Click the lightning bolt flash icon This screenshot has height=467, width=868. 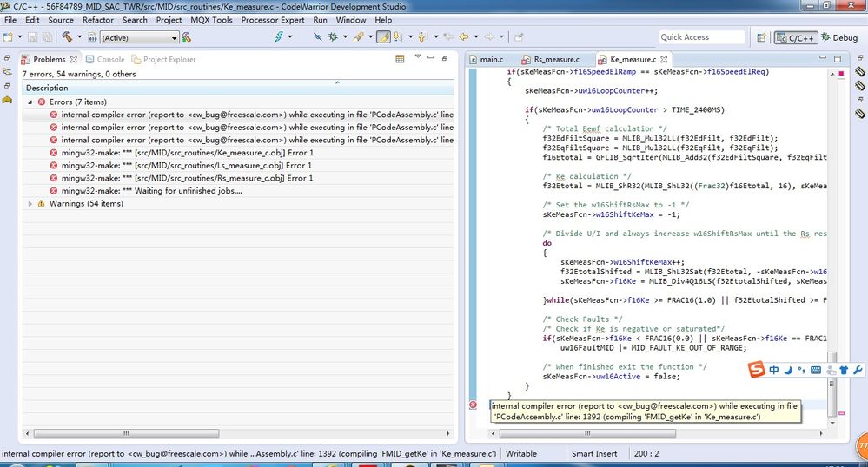[x=279, y=37]
